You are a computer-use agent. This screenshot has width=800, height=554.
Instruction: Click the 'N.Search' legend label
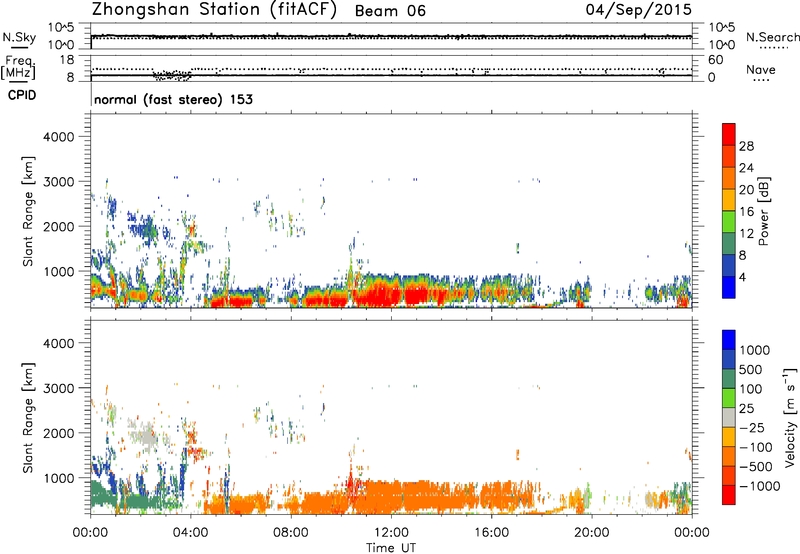pos(772,37)
